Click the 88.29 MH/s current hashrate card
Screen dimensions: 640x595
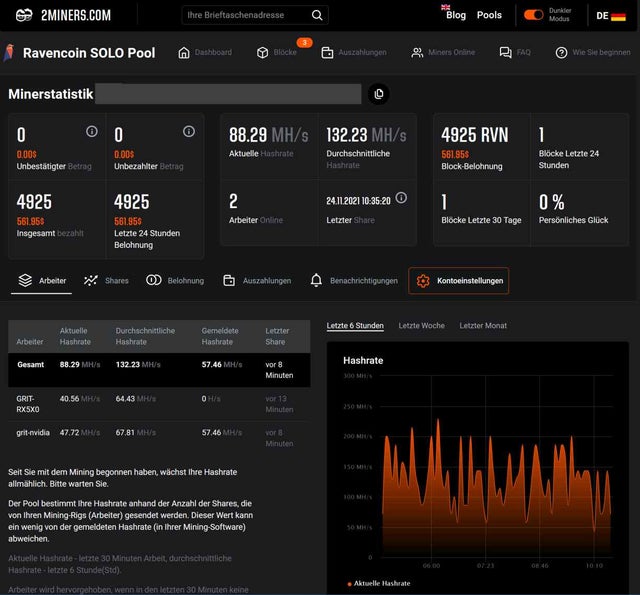coord(269,146)
